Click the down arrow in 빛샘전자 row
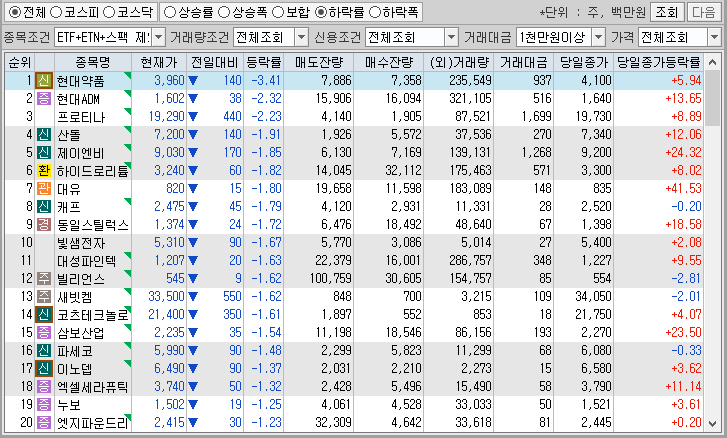Image resolution: width=727 pixels, height=438 pixels. point(193,243)
